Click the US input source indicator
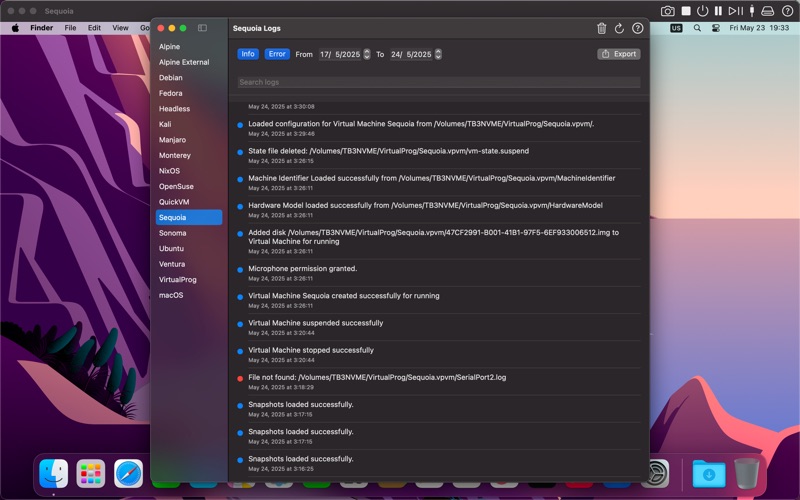The width and height of the screenshot is (800, 500). pyautogui.click(x=676, y=28)
